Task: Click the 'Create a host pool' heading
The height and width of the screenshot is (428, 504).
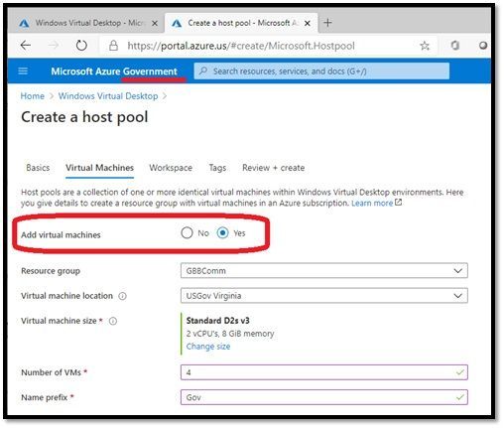Action: 84,117
